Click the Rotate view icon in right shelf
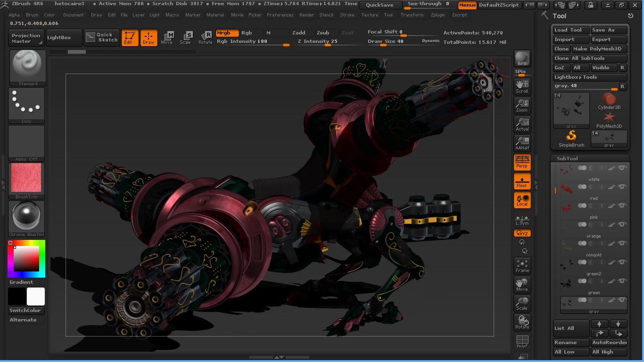 [522, 322]
